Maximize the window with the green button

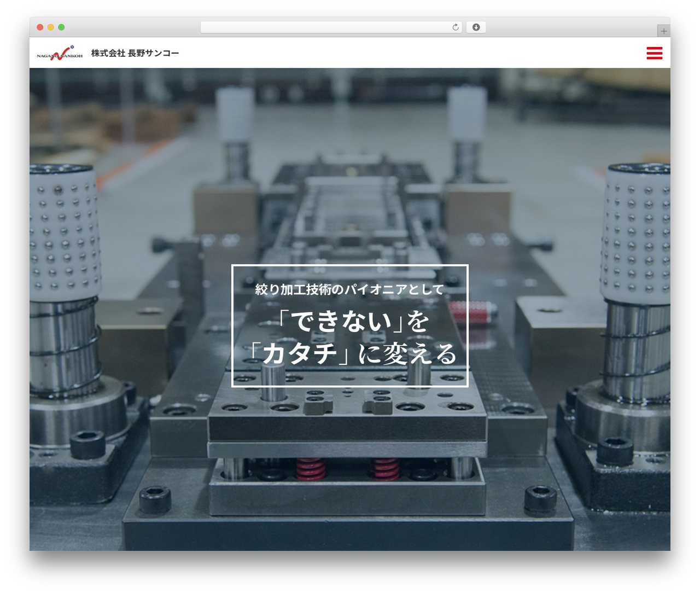(x=61, y=27)
